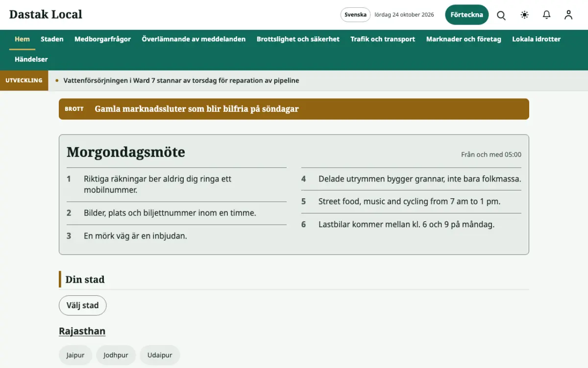Click the date lördag 24 oktober 2026

(x=404, y=15)
